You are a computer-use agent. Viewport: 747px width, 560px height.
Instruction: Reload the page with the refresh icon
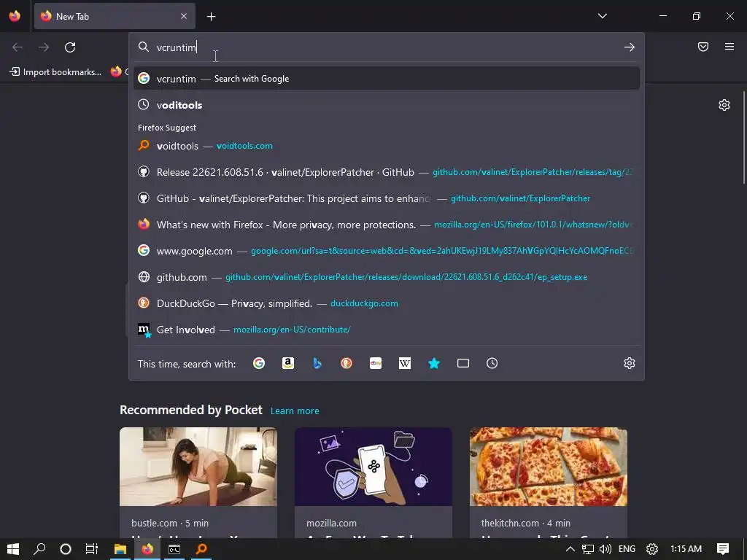point(70,47)
